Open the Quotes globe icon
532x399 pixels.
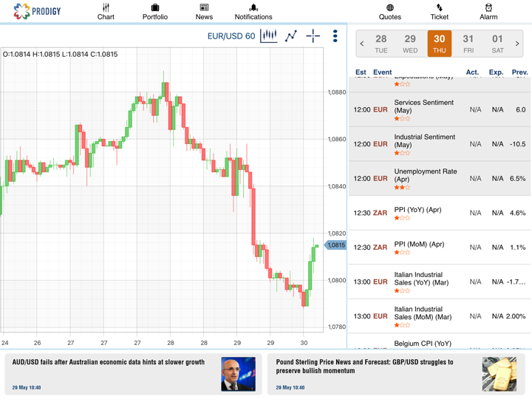390,8
